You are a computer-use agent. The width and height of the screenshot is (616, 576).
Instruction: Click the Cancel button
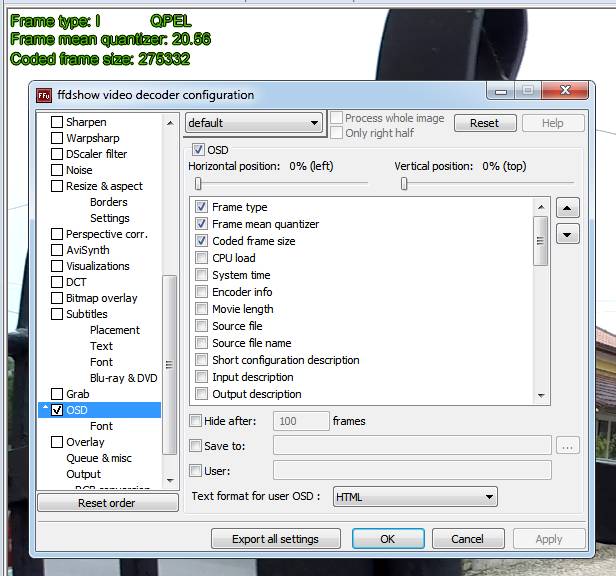pos(468,539)
